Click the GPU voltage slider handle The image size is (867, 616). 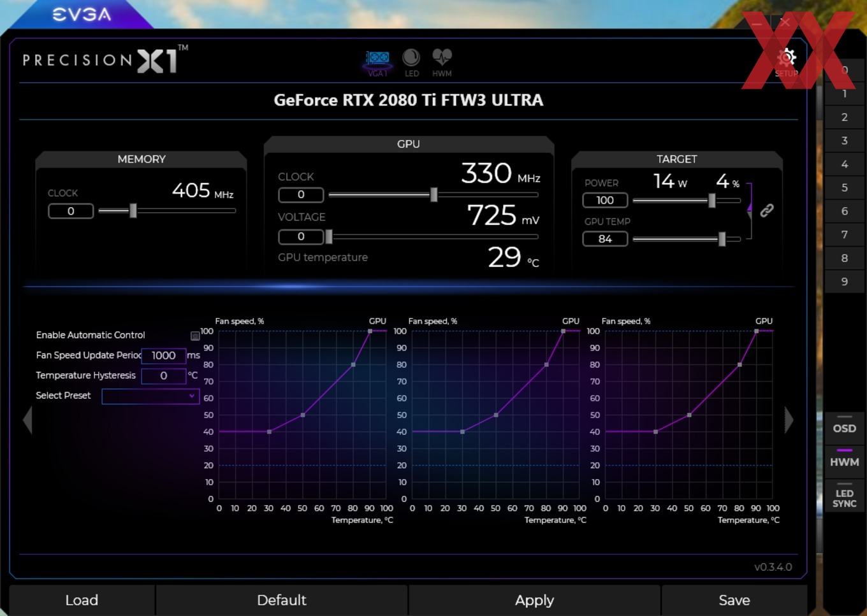point(329,236)
